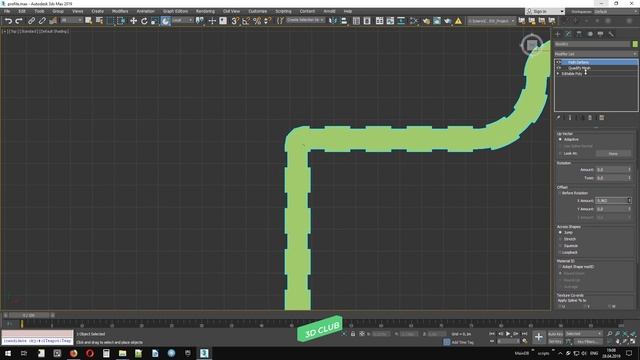
Task: Click the Mirror tool icon
Action: pos(333,21)
